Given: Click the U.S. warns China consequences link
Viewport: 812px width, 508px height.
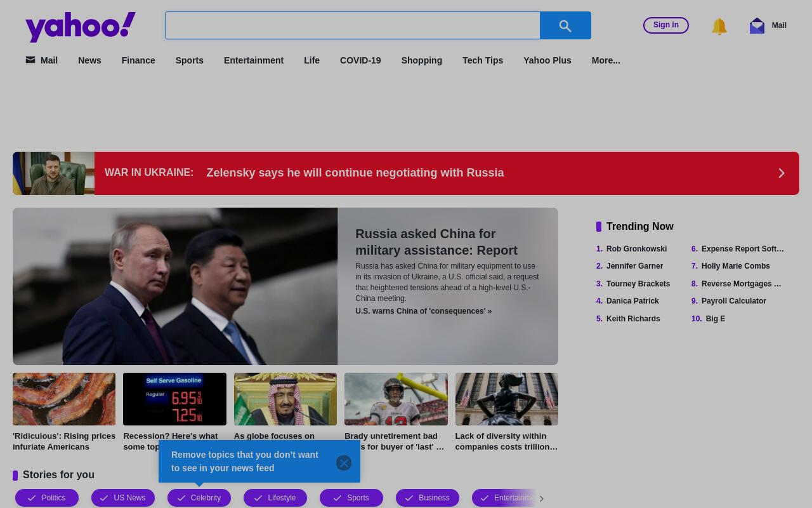Looking at the screenshot, I should click(x=423, y=311).
